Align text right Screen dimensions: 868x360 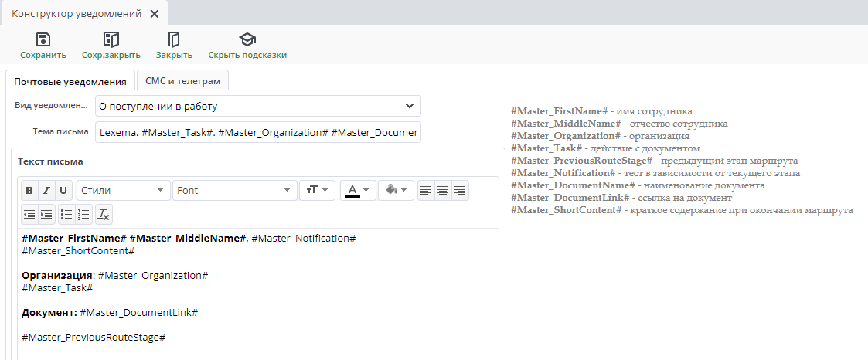[x=460, y=190]
